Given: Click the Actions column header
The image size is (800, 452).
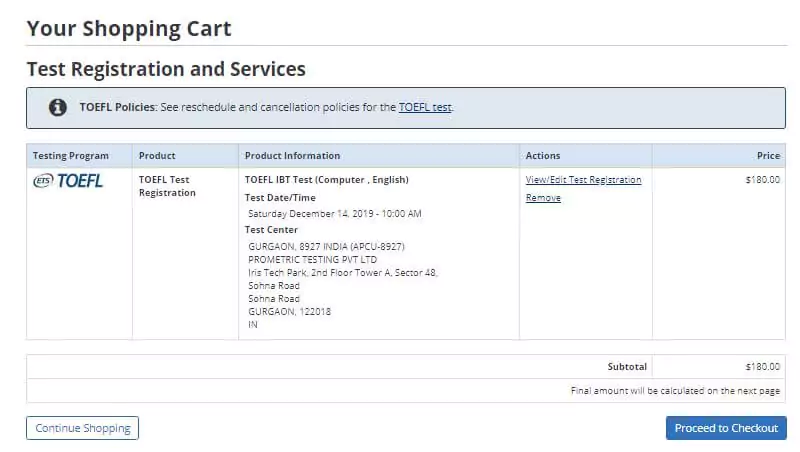Looking at the screenshot, I should (543, 156).
